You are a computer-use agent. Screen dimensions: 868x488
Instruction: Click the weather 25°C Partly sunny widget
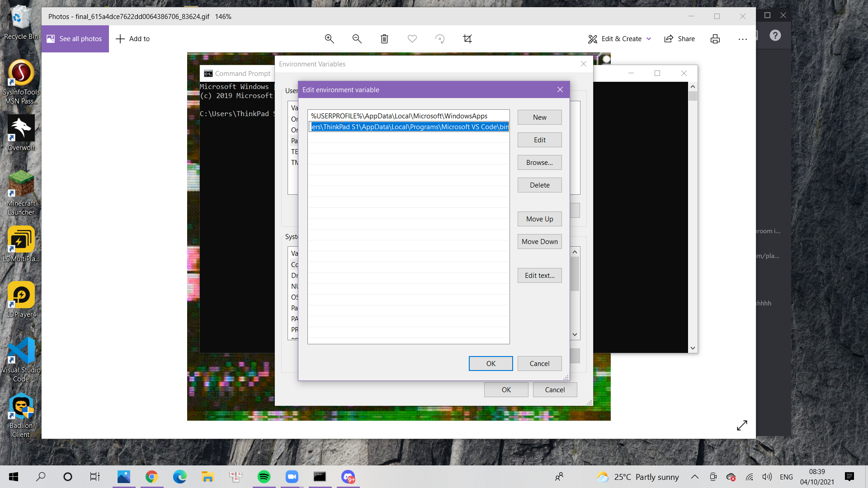[638, 477]
